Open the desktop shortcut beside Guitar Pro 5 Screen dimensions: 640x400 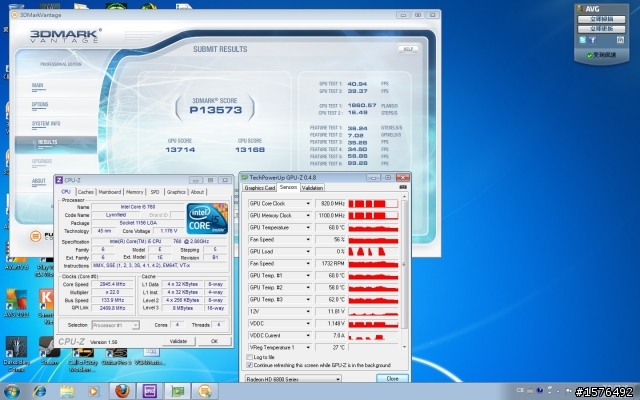[150, 357]
